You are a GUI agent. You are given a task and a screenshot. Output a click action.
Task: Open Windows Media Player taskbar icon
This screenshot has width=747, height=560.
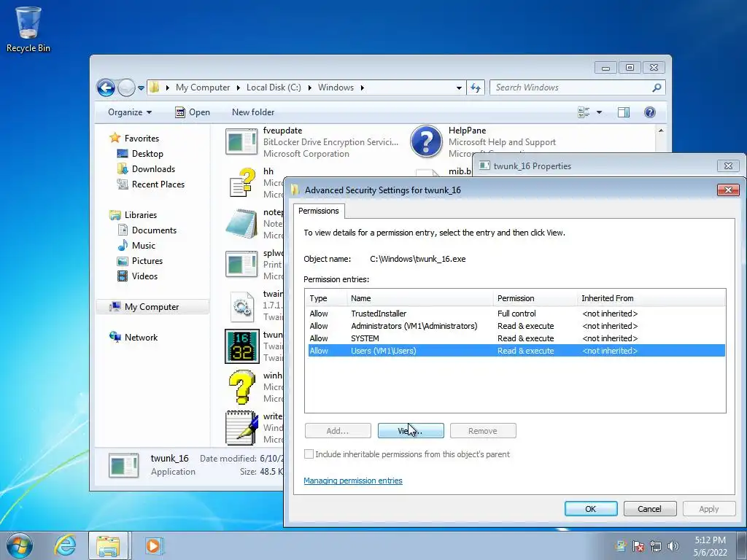(x=153, y=545)
